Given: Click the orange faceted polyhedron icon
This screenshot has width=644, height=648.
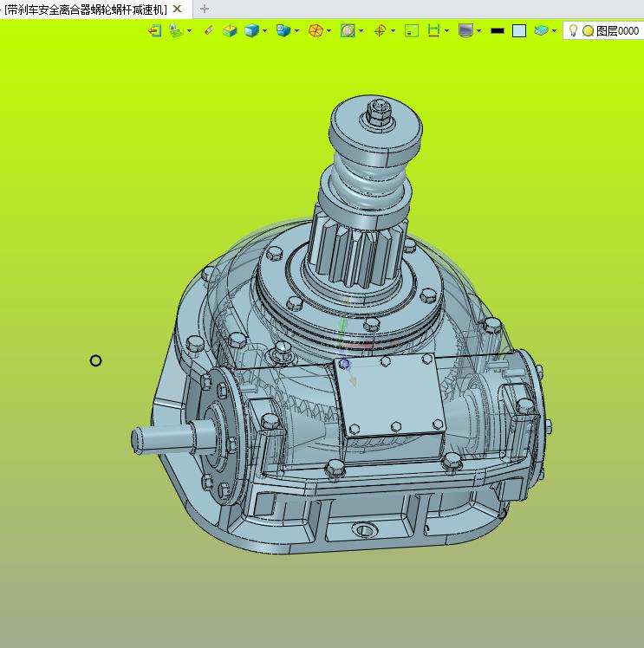Looking at the screenshot, I should [315, 30].
